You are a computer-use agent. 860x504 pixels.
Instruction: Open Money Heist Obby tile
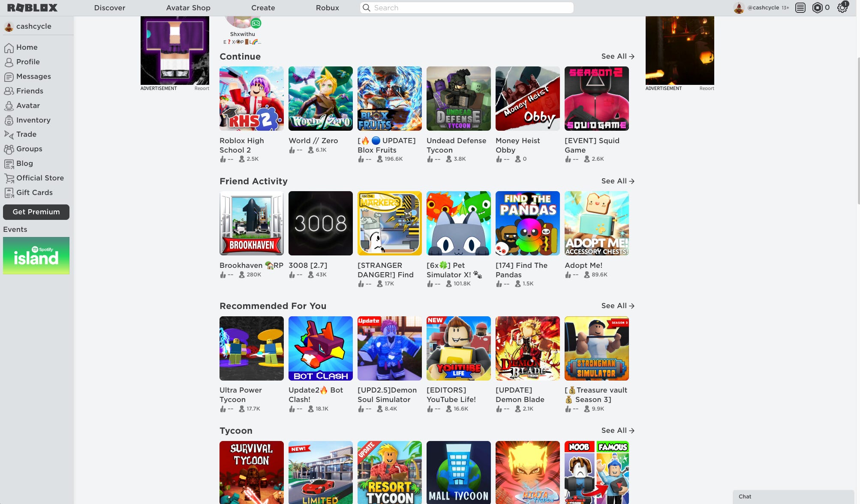coord(528,99)
